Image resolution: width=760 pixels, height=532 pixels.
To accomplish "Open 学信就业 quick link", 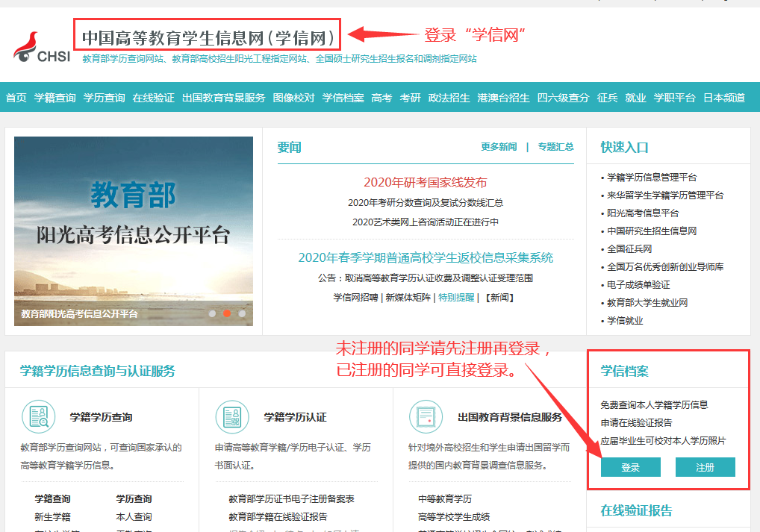I will [625, 321].
